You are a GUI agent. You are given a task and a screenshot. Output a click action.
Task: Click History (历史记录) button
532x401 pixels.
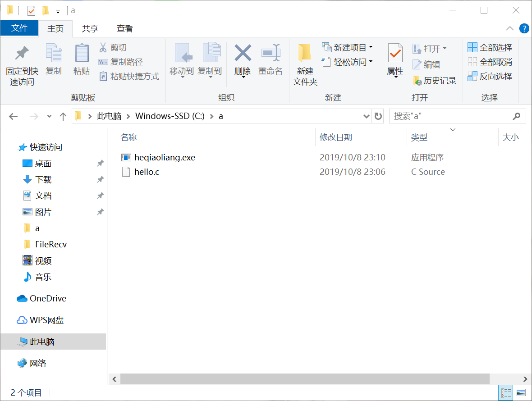[x=435, y=81]
